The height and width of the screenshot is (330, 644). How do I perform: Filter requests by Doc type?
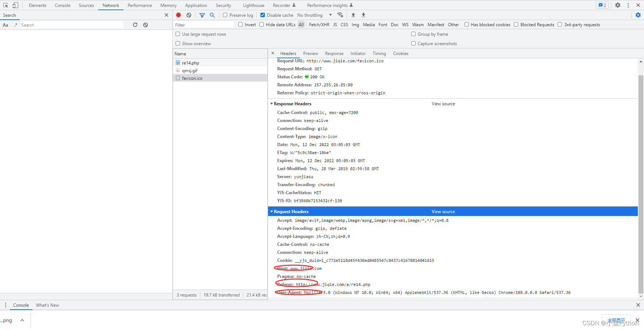(395, 24)
